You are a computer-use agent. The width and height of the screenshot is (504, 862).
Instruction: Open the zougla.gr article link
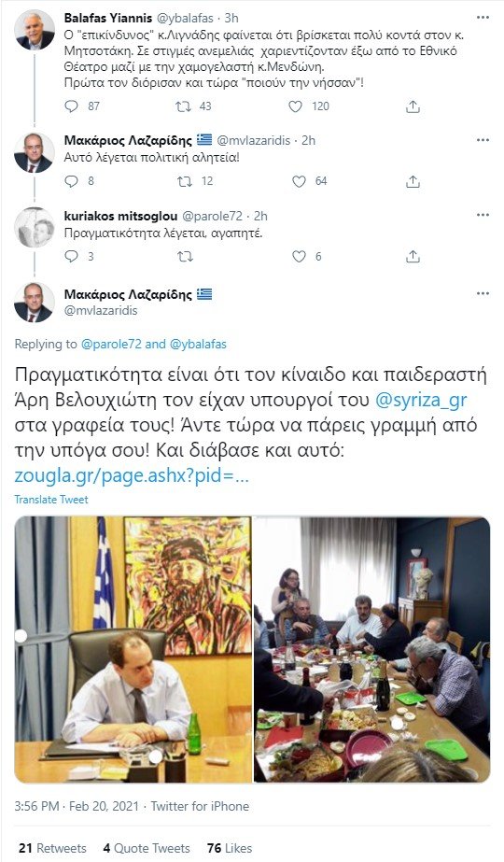click(132, 475)
